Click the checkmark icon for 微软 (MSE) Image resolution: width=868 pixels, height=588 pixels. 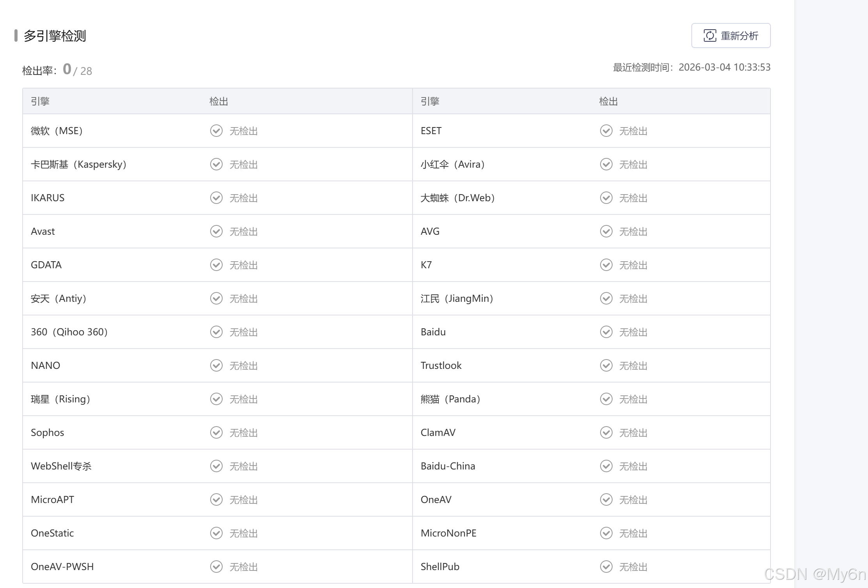click(x=216, y=131)
